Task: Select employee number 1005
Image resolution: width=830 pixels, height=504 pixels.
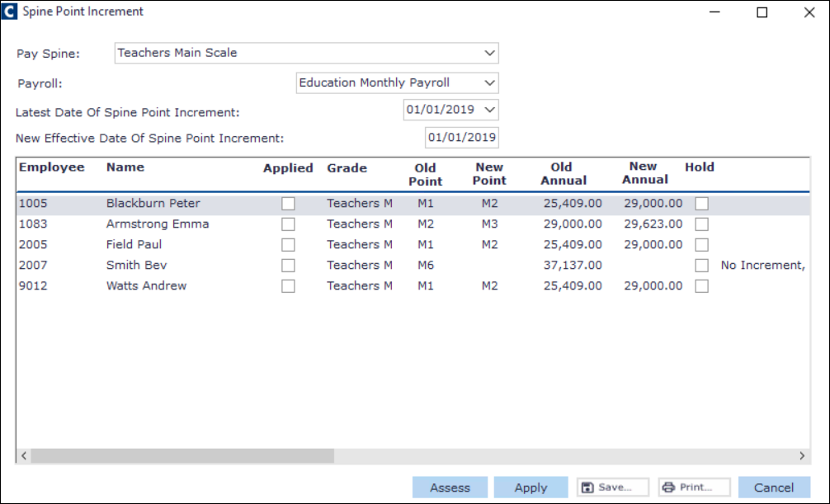Action: coord(33,203)
